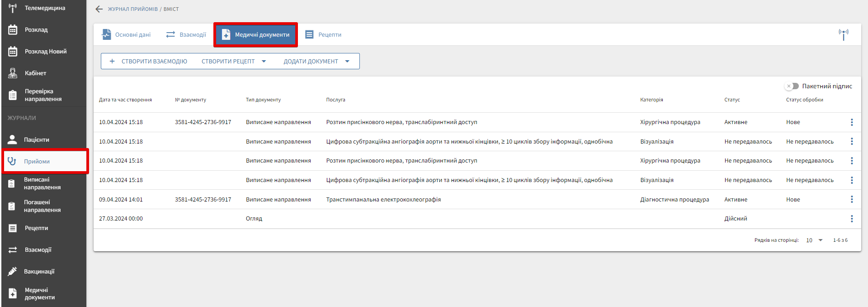This screenshot has width=868, height=307.
Task: Click the Вакцинації syringe icon in the sidebar
Action: click(x=13, y=271)
